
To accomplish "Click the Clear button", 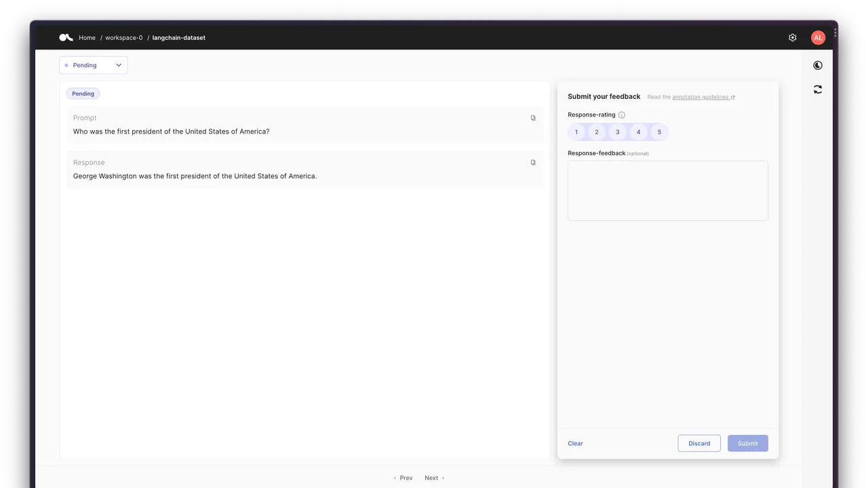I will tap(575, 443).
